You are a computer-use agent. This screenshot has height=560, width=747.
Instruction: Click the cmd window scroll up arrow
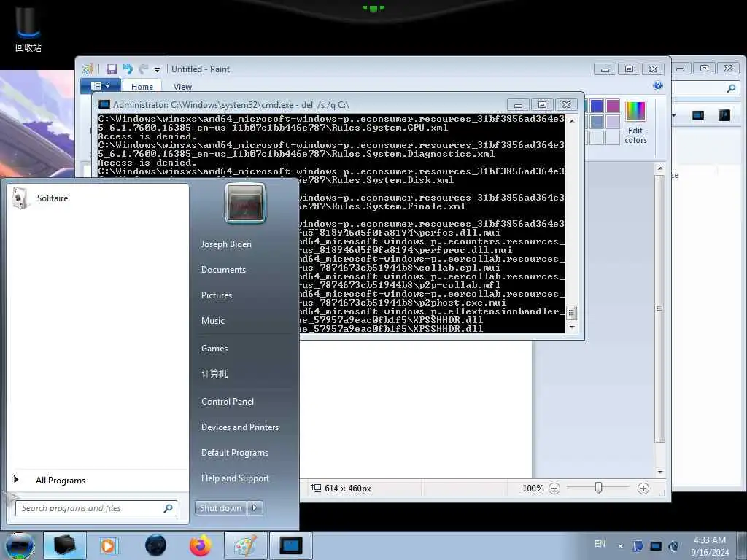pyautogui.click(x=572, y=121)
